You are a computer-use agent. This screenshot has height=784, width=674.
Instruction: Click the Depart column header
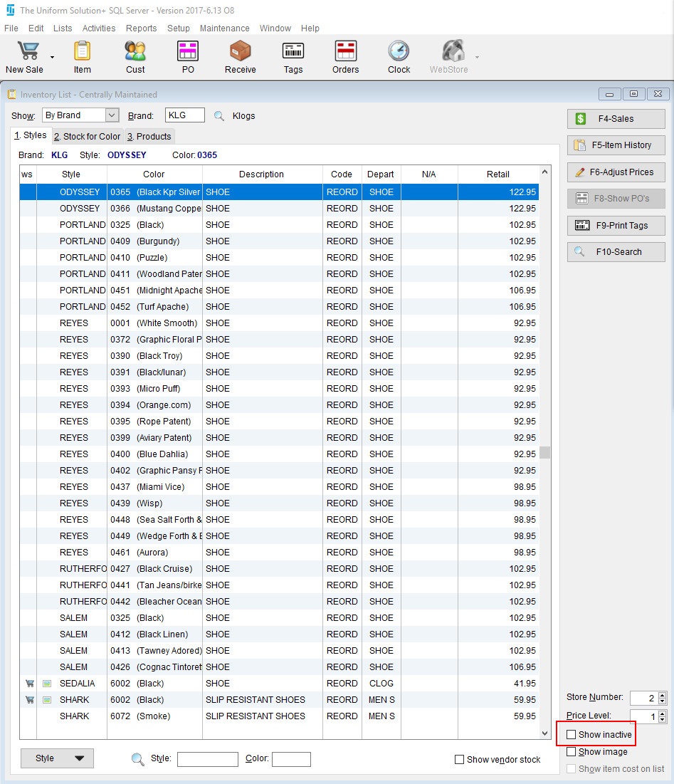381,174
